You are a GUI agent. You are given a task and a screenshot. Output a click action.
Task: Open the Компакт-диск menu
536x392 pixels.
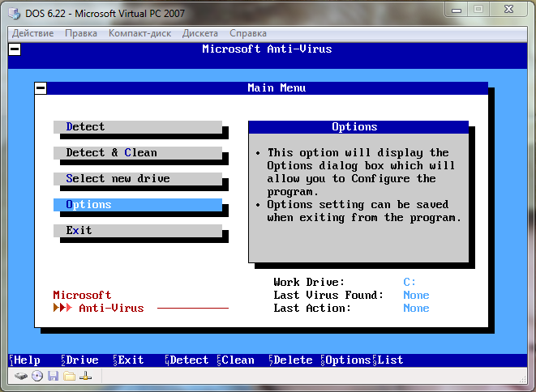(139, 33)
